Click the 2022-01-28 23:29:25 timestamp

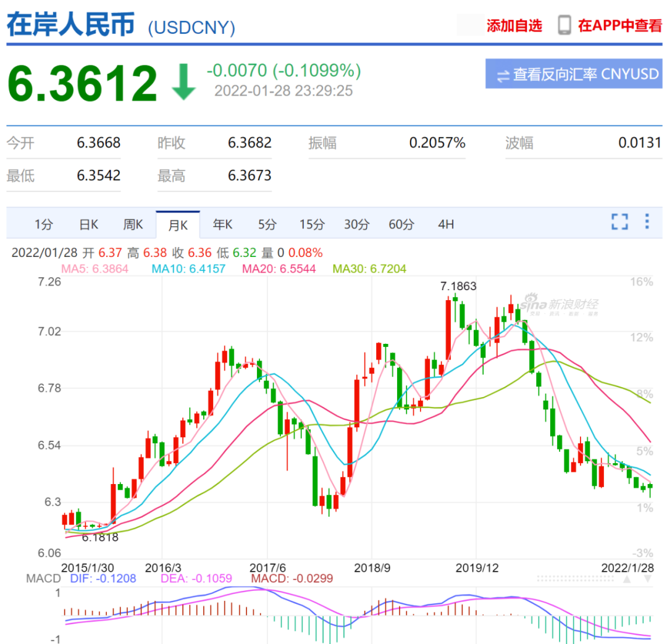pos(283,91)
